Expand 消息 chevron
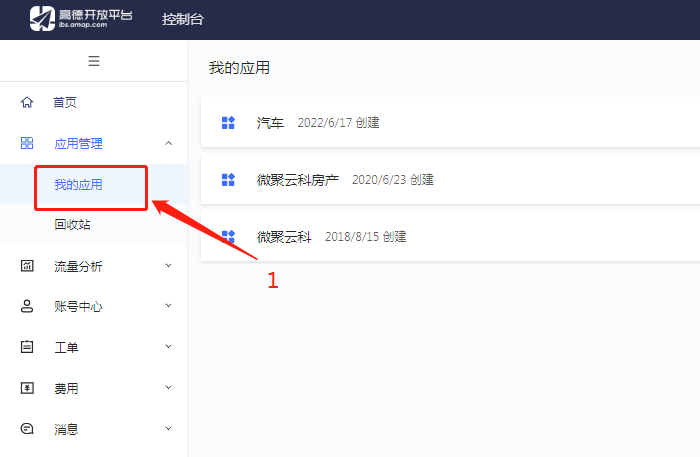 point(168,428)
